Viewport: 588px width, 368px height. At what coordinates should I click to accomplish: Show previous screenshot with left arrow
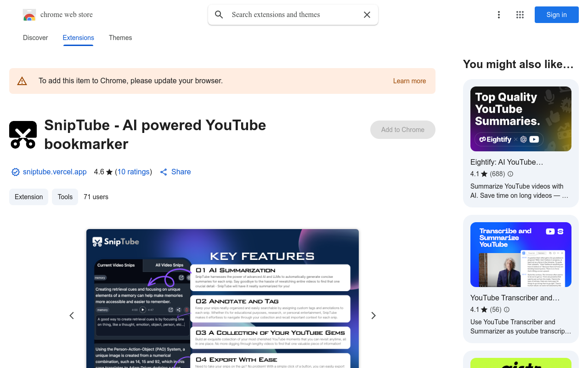[x=72, y=316]
